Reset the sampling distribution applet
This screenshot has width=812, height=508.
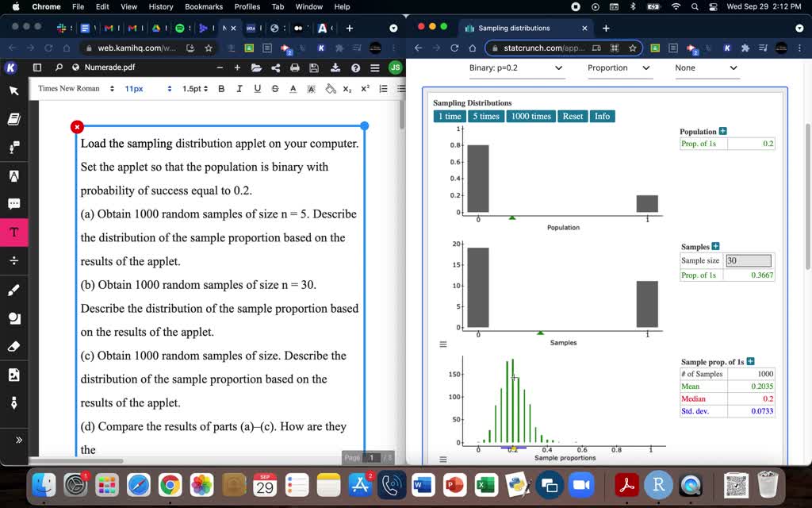pyautogui.click(x=573, y=116)
